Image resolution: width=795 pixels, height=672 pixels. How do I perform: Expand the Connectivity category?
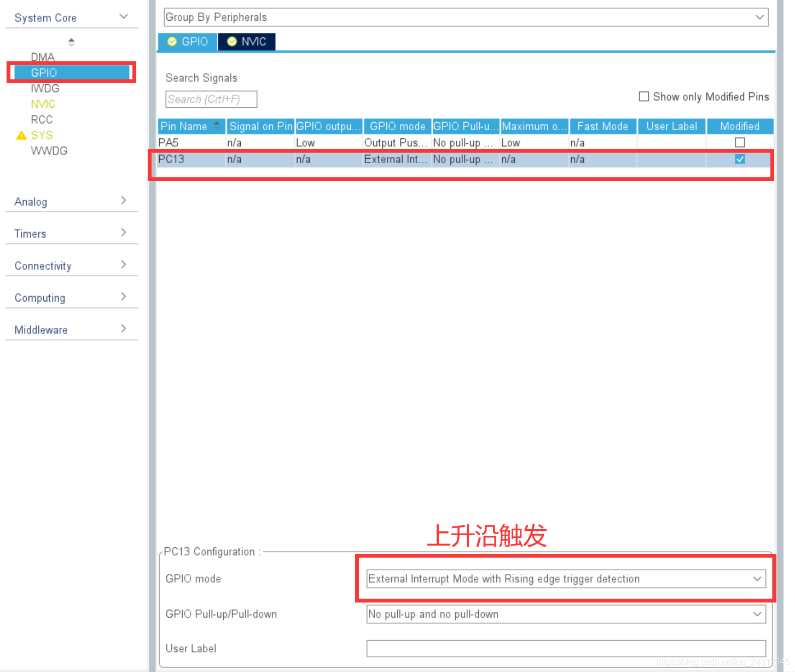[x=71, y=265]
